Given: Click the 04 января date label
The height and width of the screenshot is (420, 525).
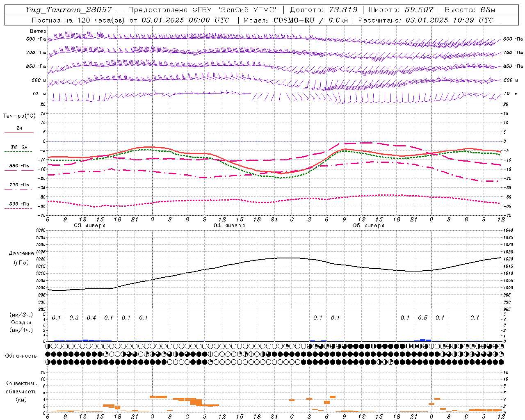Looking at the screenshot, I should [229, 226].
